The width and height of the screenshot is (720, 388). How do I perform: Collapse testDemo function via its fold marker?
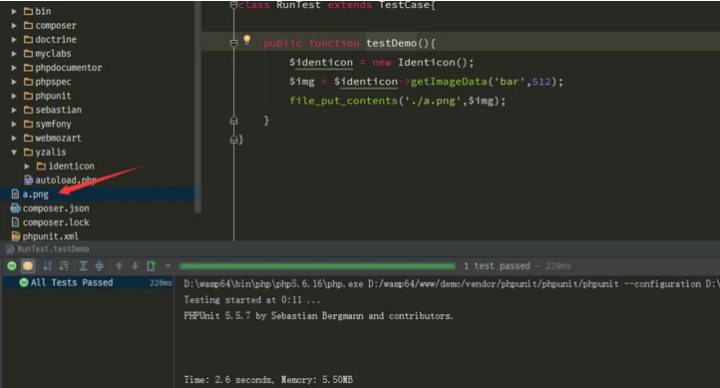tap(234, 43)
